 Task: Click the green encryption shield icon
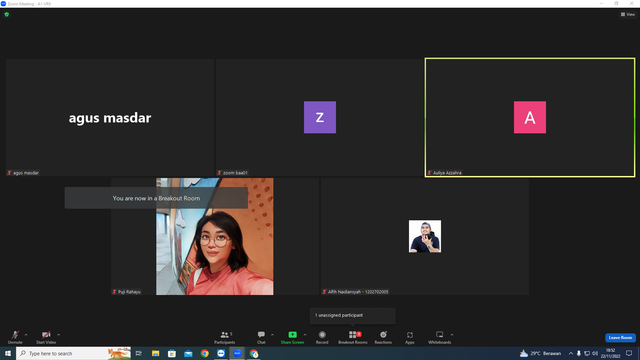7,14
